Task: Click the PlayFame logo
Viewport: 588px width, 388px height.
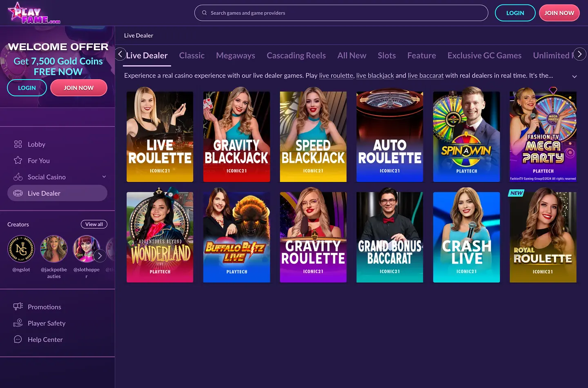Action: tap(34, 13)
